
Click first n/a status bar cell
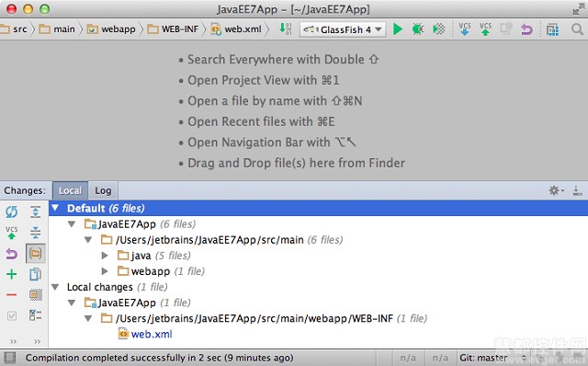[408, 358]
